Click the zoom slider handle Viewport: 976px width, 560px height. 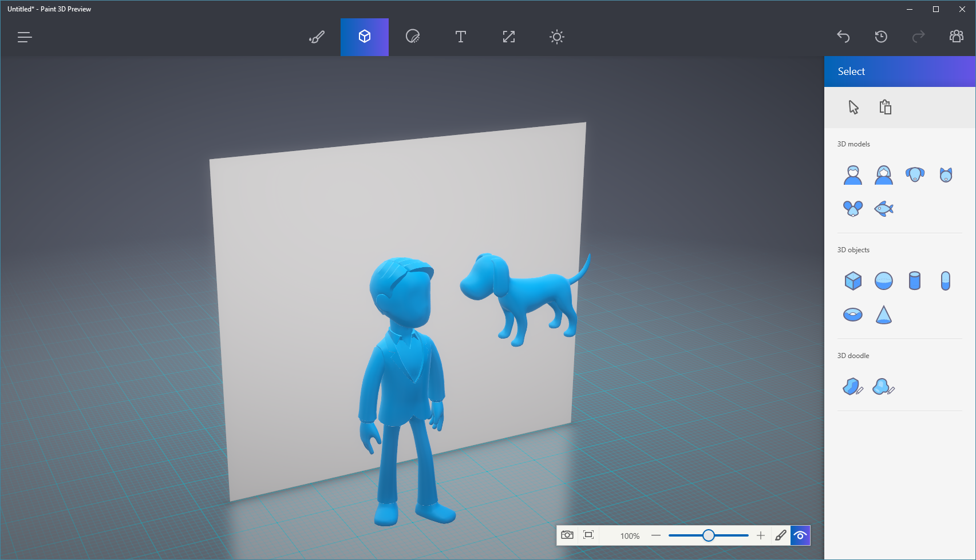709,535
